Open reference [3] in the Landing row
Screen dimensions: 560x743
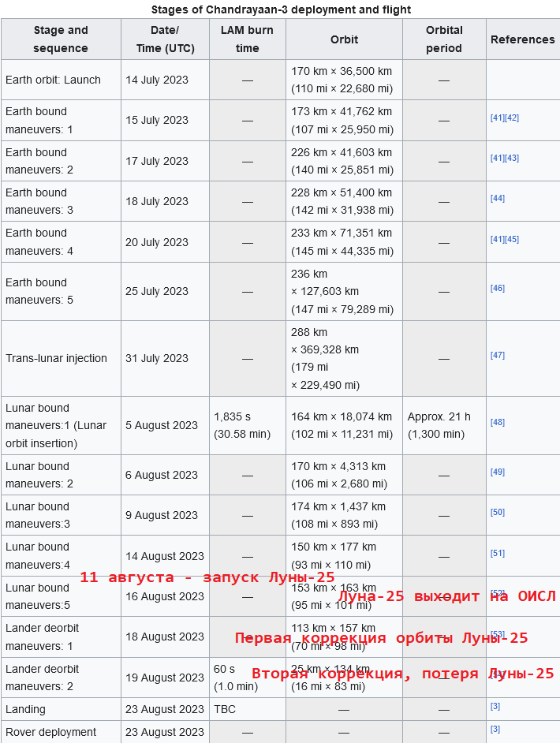(x=495, y=707)
